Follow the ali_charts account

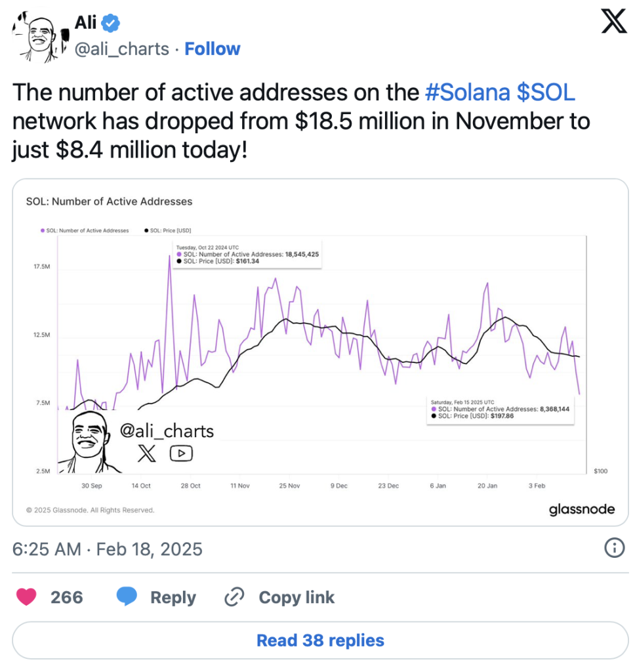tap(213, 49)
